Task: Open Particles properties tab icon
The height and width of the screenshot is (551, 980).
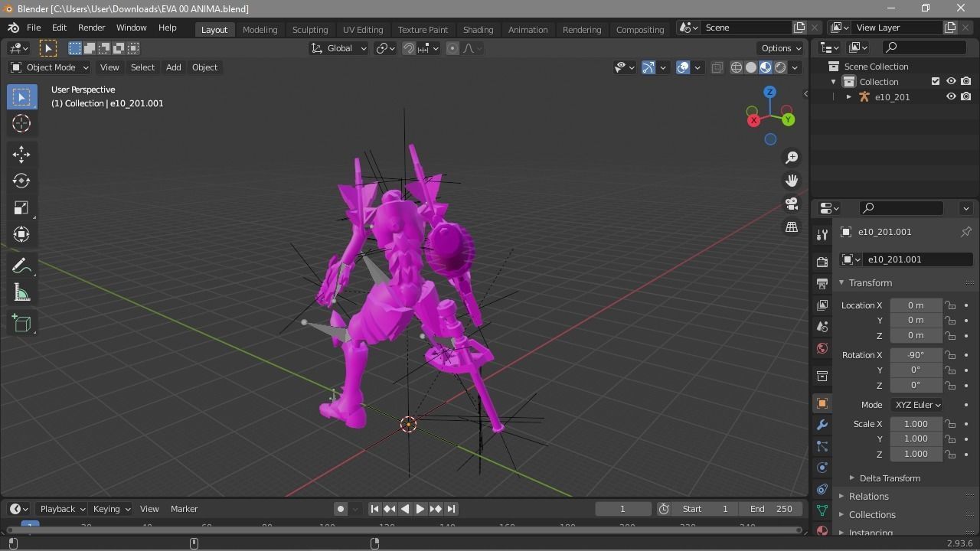Action: pyautogui.click(x=822, y=446)
